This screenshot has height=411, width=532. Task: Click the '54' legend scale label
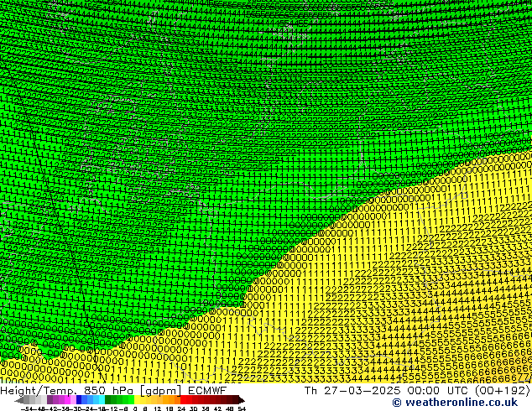coord(242,408)
